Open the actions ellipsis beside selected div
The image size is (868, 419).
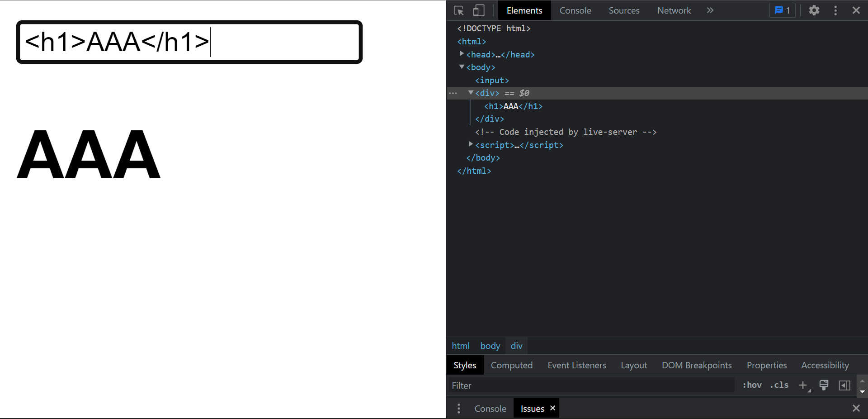[x=453, y=93]
